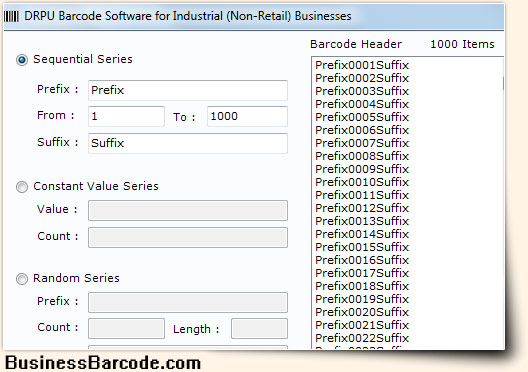
Task: Click the 1000 Items count label
Action: (462, 44)
